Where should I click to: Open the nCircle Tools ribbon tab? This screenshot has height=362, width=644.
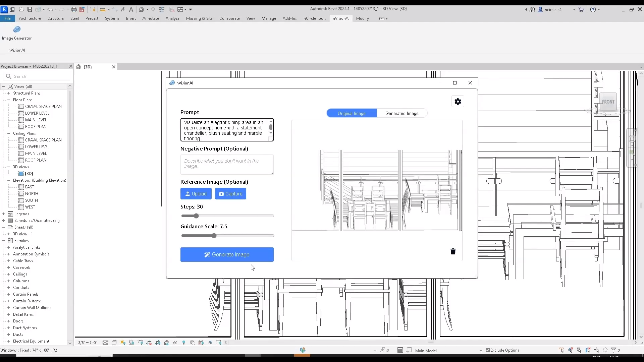pyautogui.click(x=315, y=18)
